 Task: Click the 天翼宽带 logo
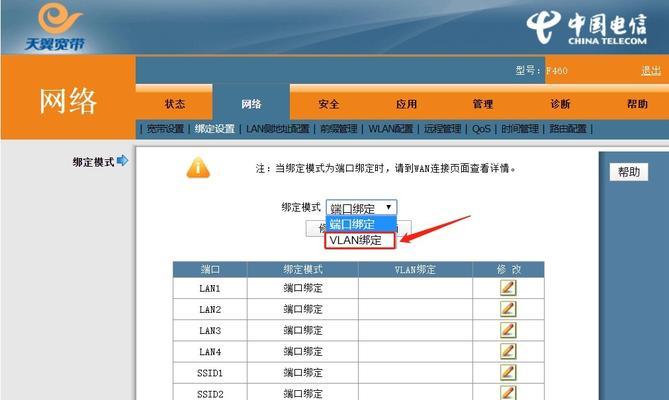click(55, 26)
